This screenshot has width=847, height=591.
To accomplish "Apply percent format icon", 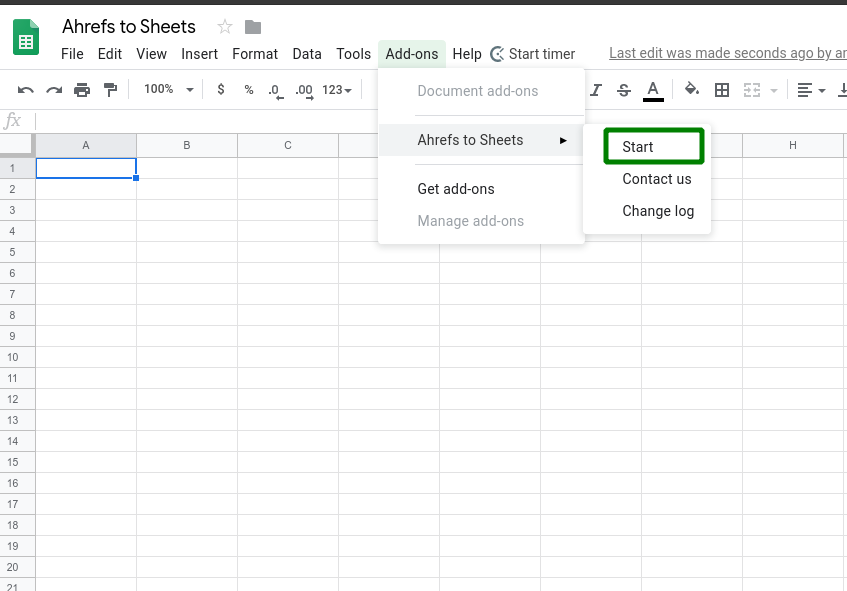I will (247, 89).
